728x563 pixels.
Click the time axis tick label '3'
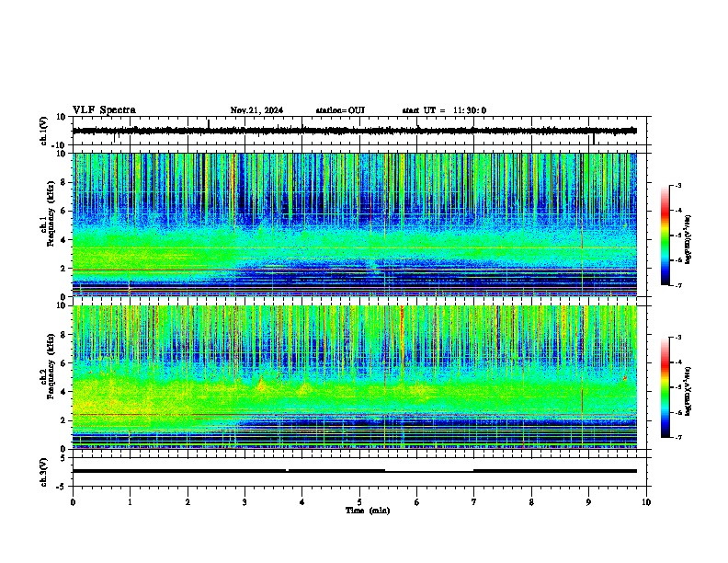coord(245,502)
